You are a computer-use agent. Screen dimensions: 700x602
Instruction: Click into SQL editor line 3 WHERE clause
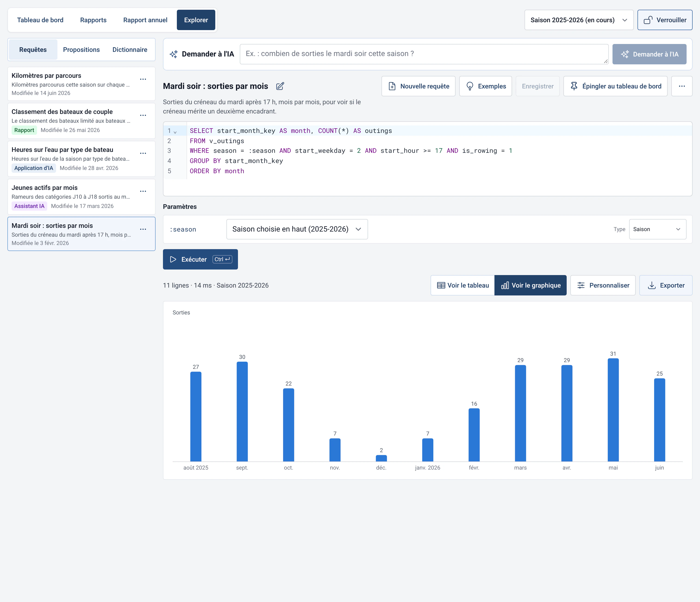(x=351, y=151)
